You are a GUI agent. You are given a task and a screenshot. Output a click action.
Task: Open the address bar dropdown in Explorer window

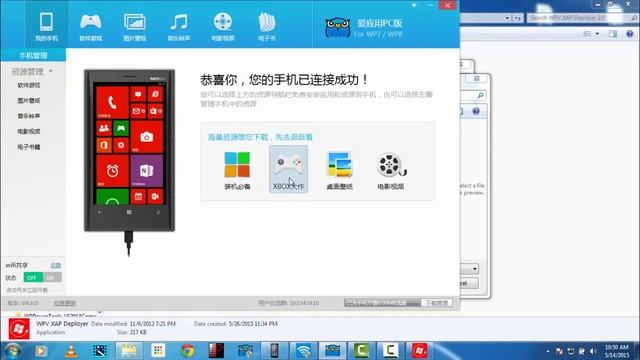pos(507,18)
